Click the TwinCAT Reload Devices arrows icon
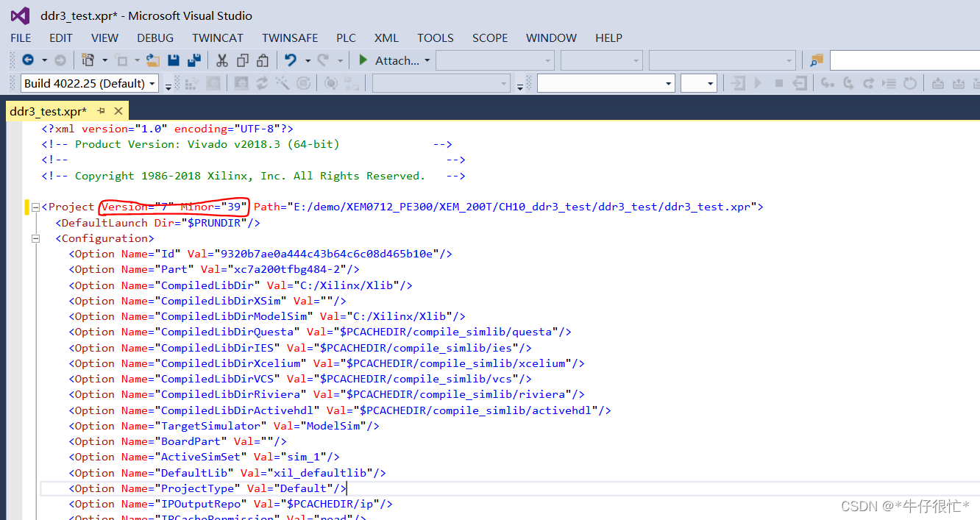 (x=262, y=83)
